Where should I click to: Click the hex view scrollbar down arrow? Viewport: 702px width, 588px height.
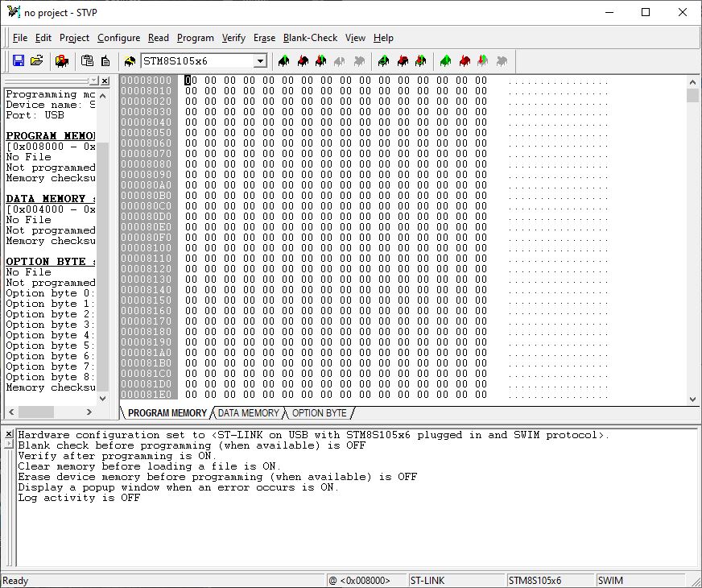(693, 399)
